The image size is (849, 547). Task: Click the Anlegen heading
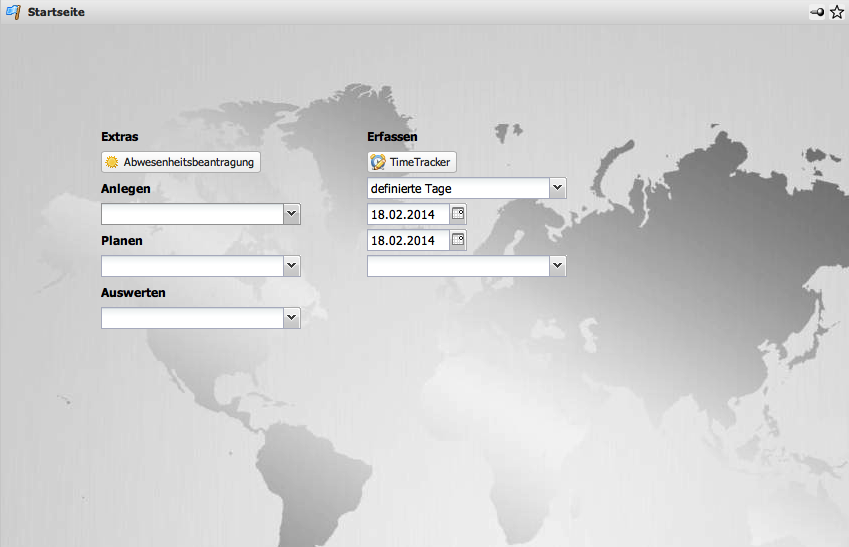(126, 188)
